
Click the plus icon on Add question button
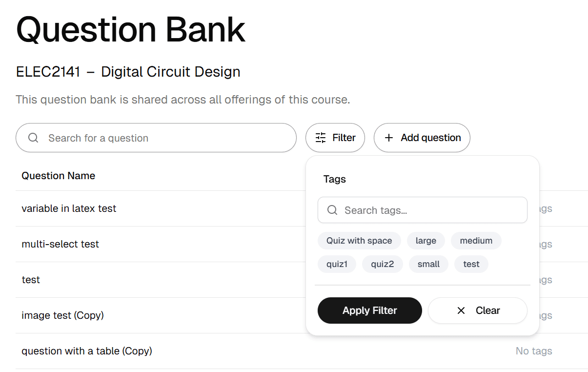coord(389,138)
